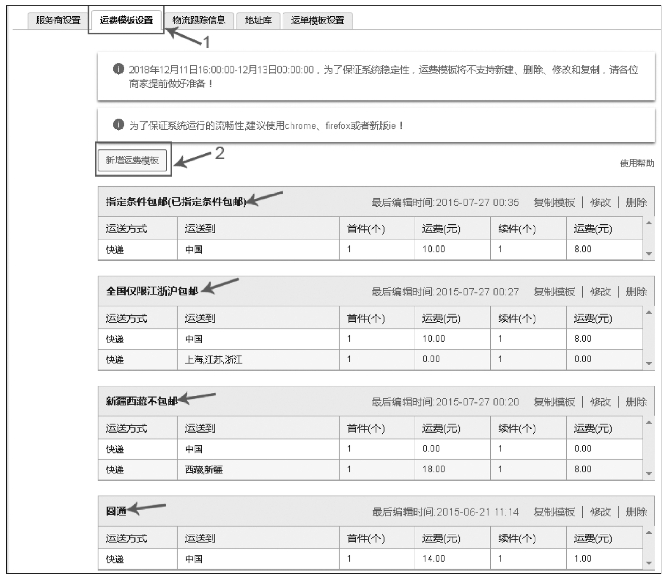Click info icon beside the chrome/firefox browser notice
672x586 pixels.
[118, 125]
